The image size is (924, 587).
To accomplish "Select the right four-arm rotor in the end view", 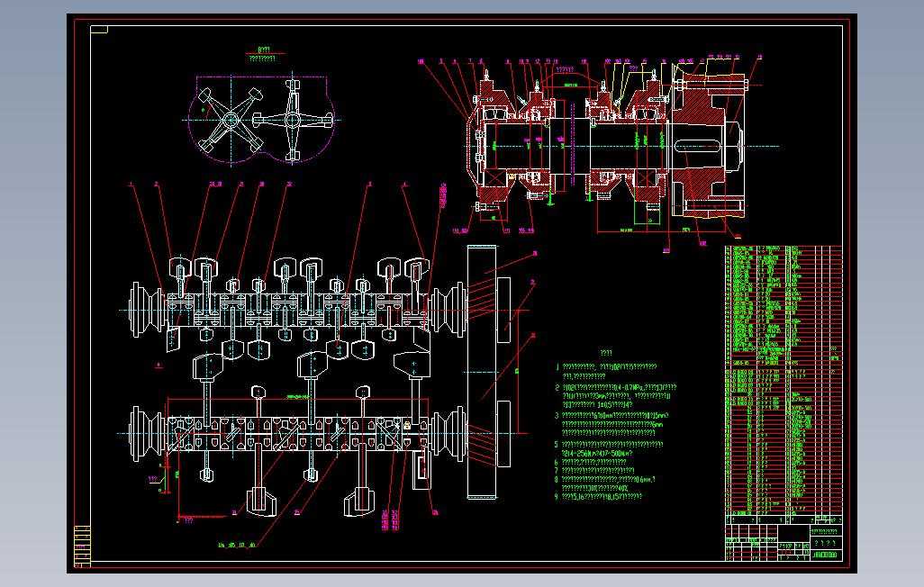I will pyautogui.click(x=293, y=121).
